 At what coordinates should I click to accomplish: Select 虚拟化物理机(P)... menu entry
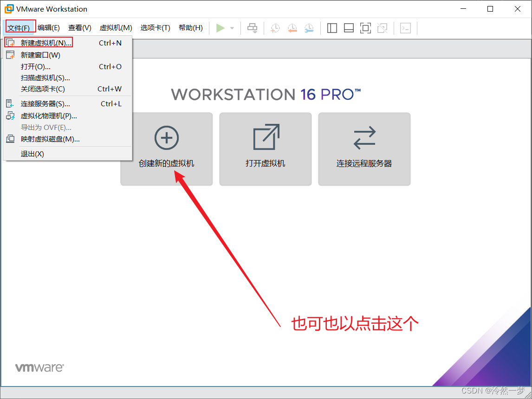pyautogui.click(x=67, y=116)
